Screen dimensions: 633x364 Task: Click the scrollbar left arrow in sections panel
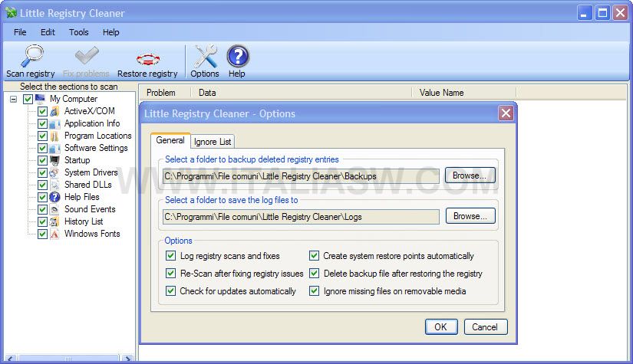click(x=10, y=359)
